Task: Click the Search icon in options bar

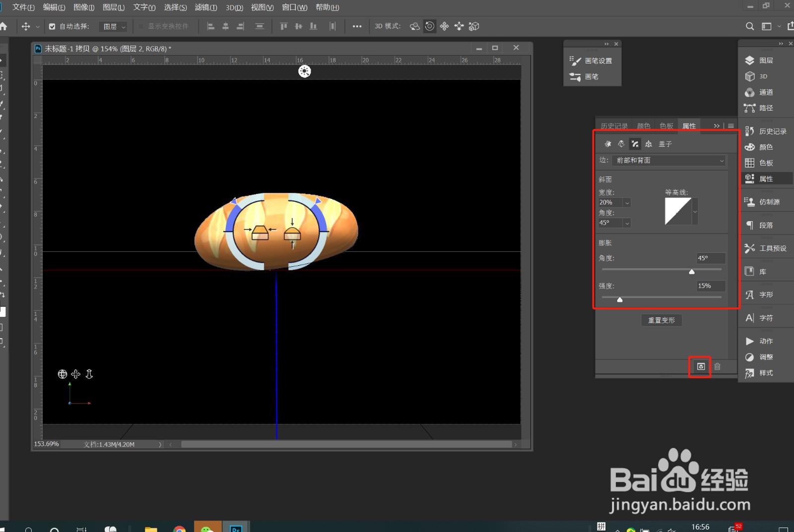Action: pyautogui.click(x=750, y=26)
